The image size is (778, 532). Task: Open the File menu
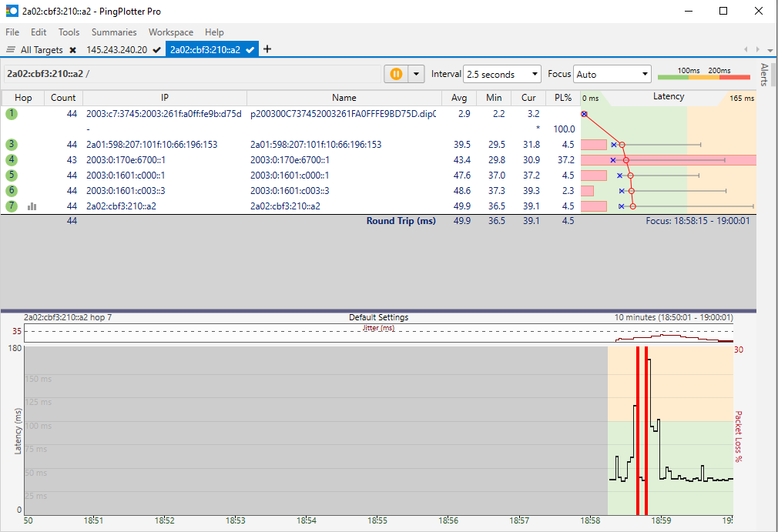coord(12,32)
